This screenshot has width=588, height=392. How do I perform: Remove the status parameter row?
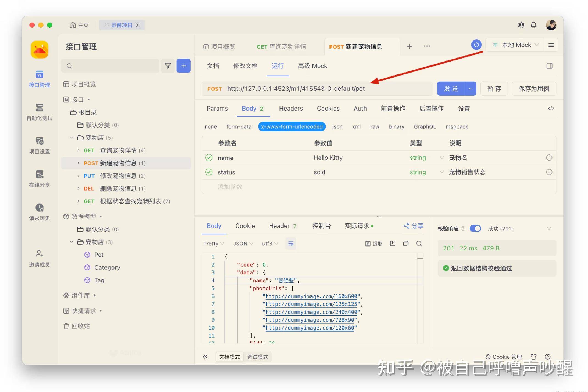tap(549, 172)
